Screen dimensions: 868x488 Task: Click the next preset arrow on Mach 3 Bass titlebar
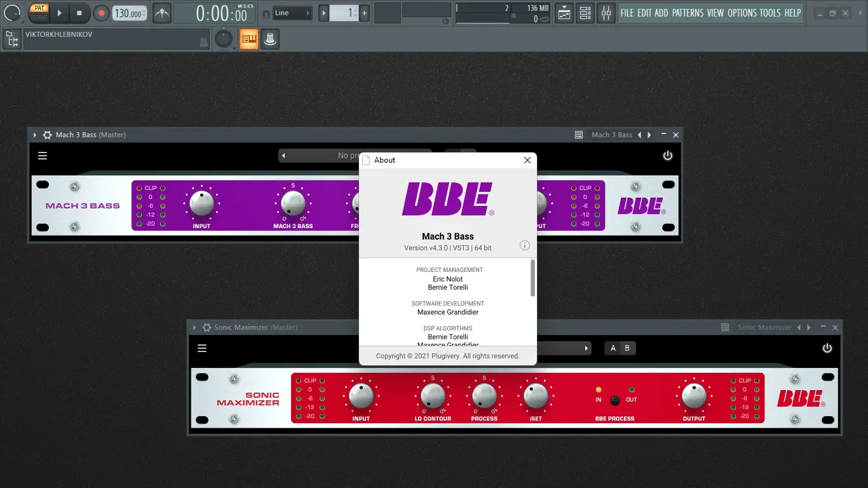[x=649, y=135]
